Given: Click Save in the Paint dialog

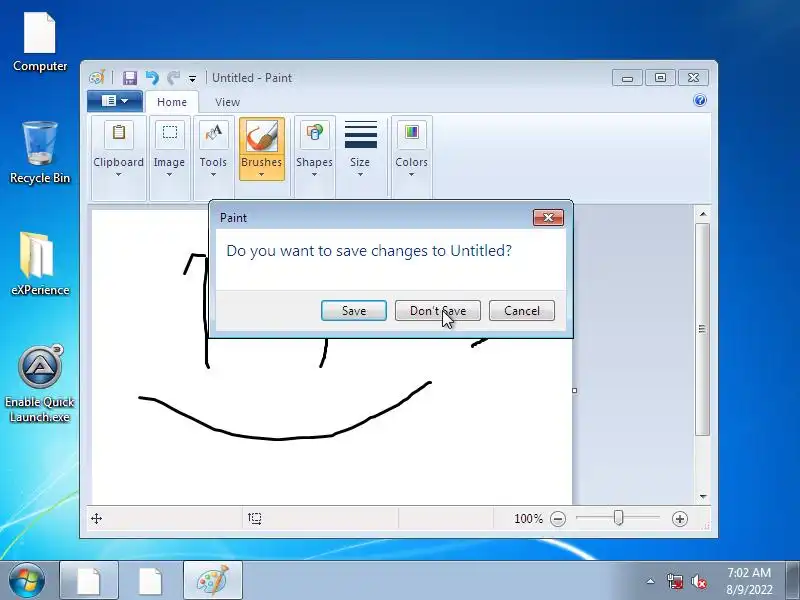Looking at the screenshot, I should tap(354, 311).
